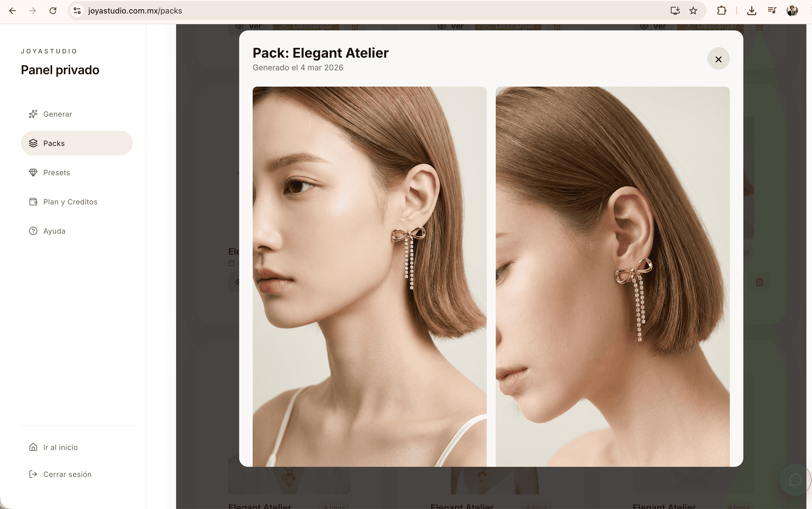Reload the page with refresh icon
The width and height of the screenshot is (812, 509).
click(x=53, y=11)
